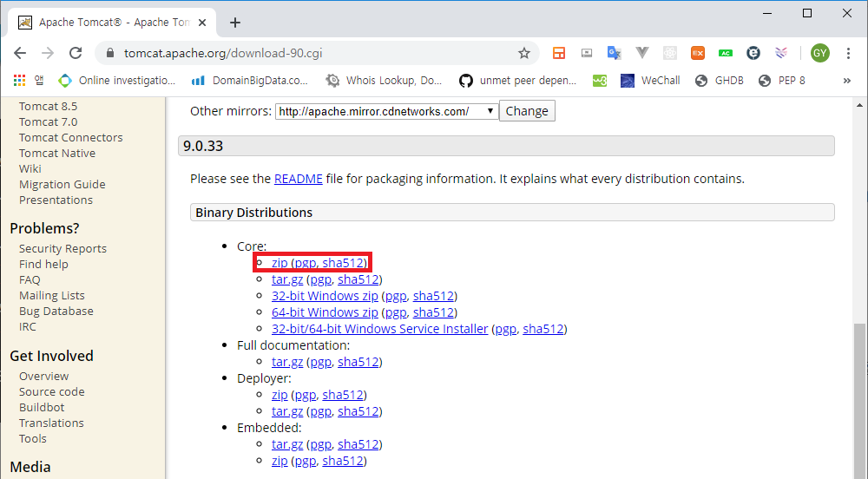The image size is (868, 479).
Task: Download the Deployer zip
Action: (279, 395)
